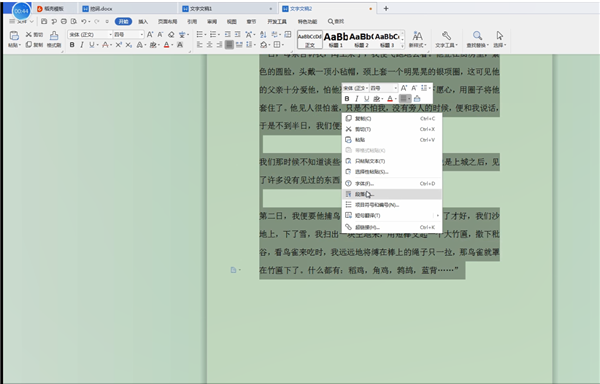
Task: Toggle Bold in the main ribbon
Action: click(x=72, y=45)
